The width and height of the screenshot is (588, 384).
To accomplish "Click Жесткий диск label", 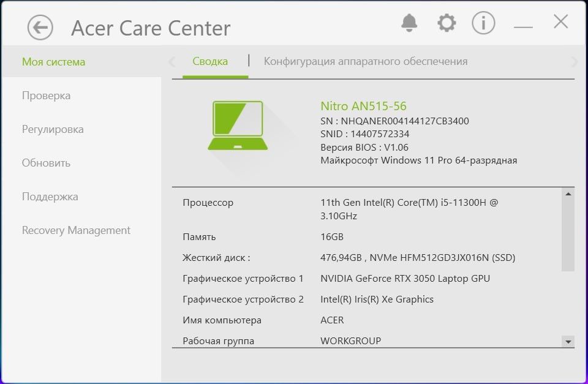I will click(216, 258).
